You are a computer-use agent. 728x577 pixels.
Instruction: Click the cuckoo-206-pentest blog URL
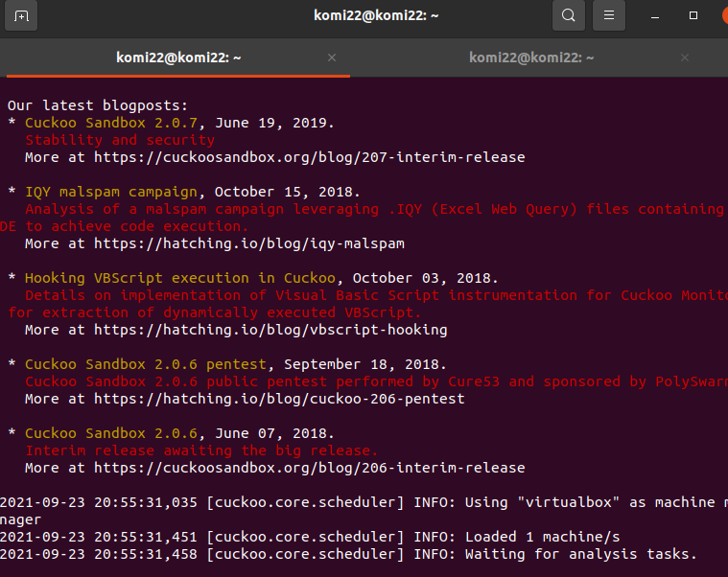(279, 399)
